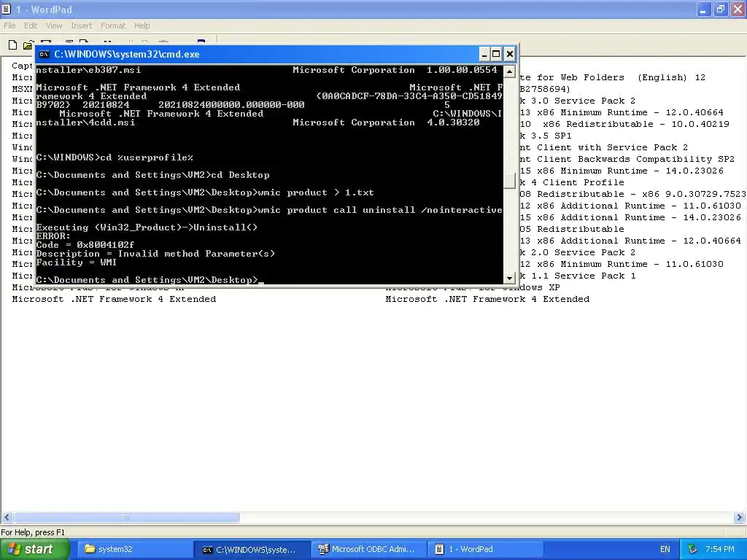
Task: Switch to cmd.exe taskbar button
Action: click(252, 549)
